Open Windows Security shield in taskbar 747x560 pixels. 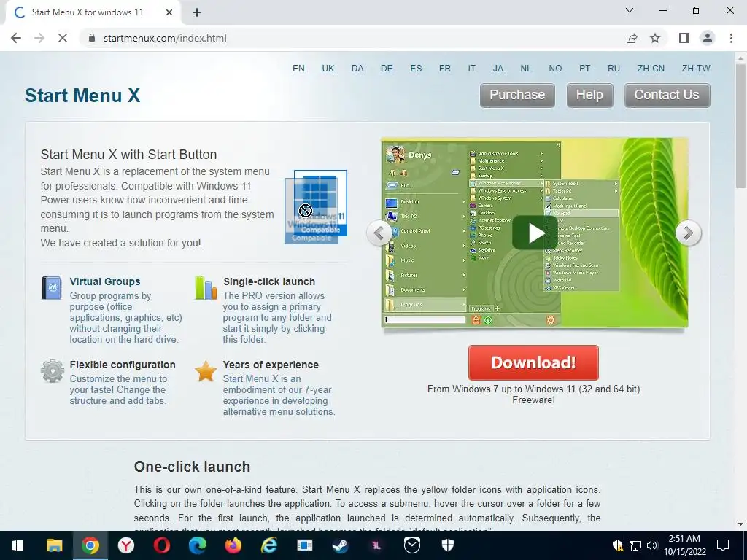(x=448, y=545)
